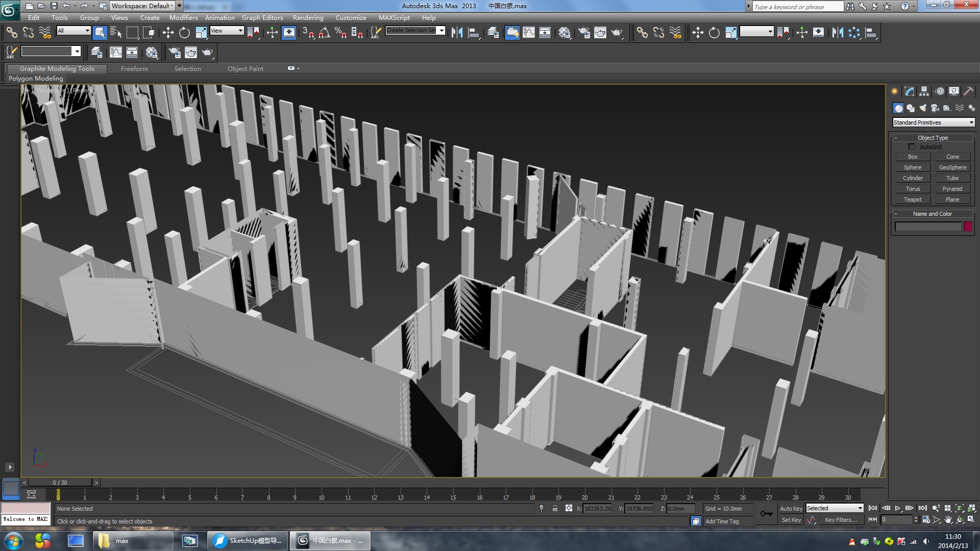Activate the Select and Move tool

168,32
